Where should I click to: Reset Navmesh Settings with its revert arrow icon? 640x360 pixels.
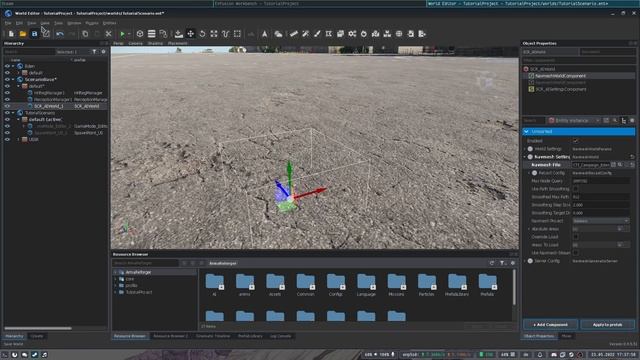[x=632, y=157]
